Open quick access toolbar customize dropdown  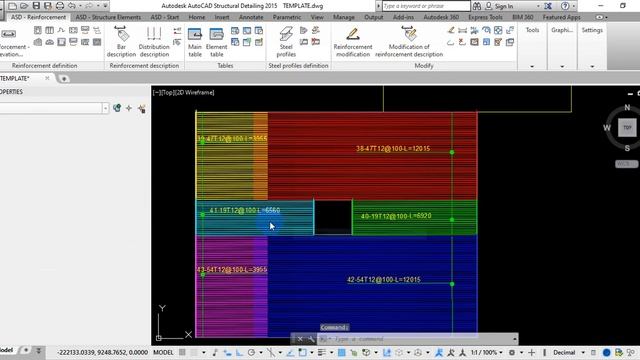[x=105, y=6]
